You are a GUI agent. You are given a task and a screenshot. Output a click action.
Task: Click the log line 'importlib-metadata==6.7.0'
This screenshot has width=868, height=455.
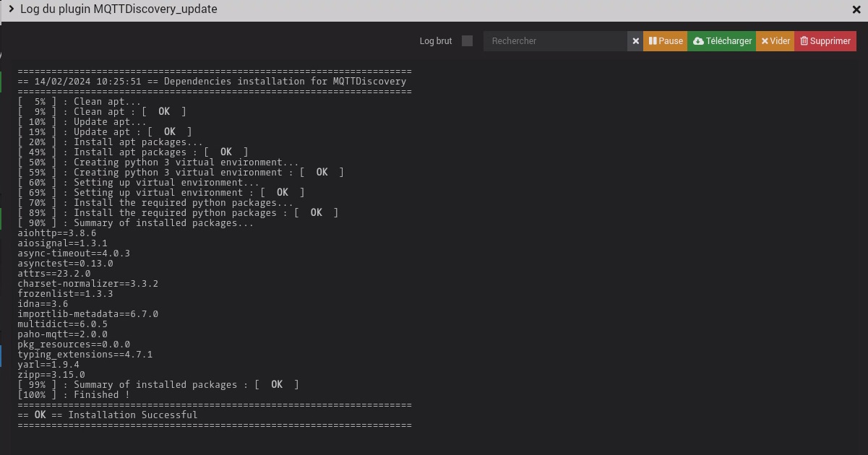(88, 314)
